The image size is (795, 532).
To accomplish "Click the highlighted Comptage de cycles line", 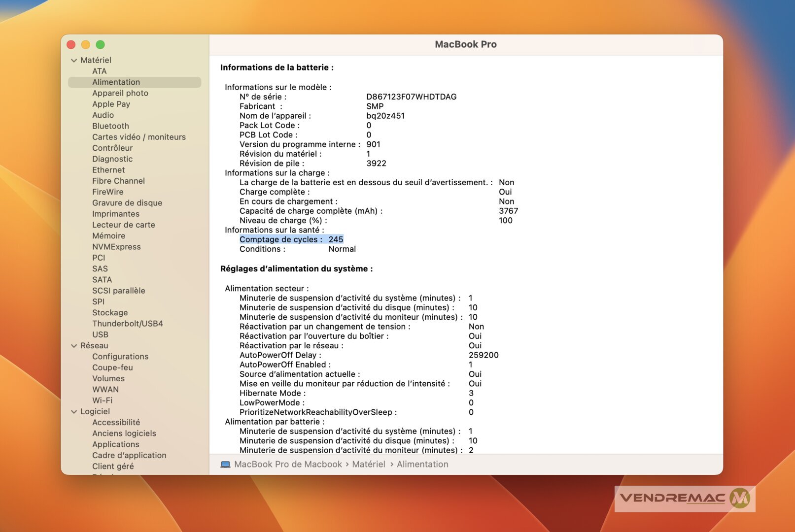I will pyautogui.click(x=291, y=239).
